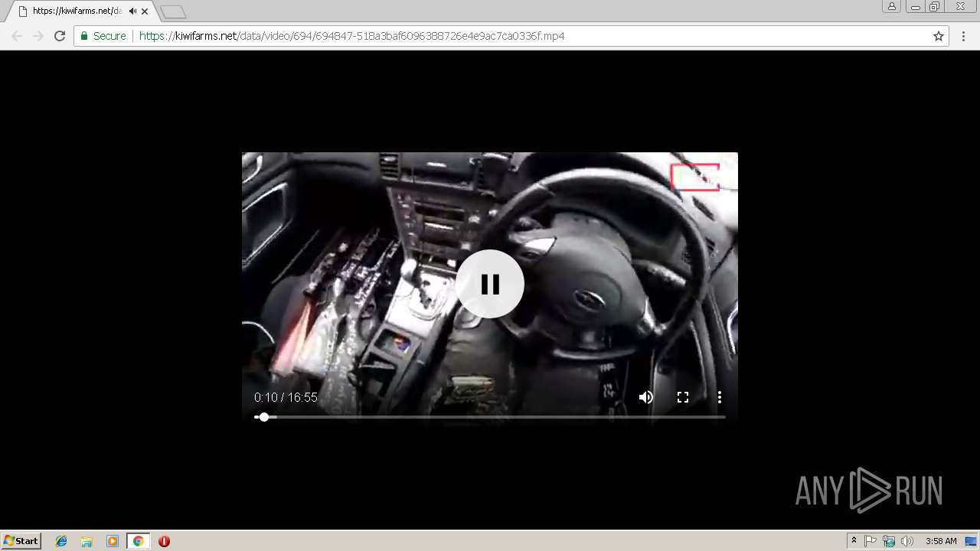Viewport: 980px width, 551px height.
Task: Click the 3:58 AM clock
Action: point(941,541)
